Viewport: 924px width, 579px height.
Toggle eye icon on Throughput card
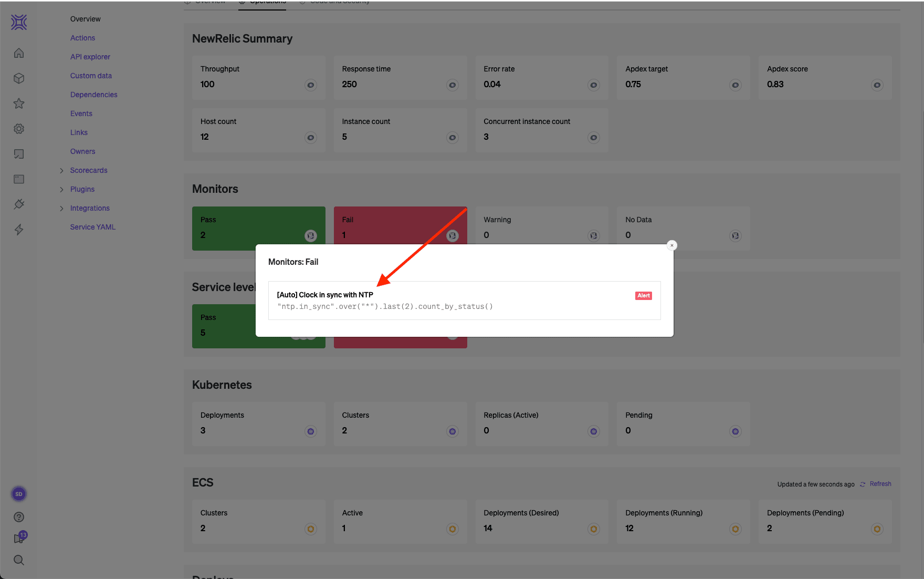coord(311,85)
